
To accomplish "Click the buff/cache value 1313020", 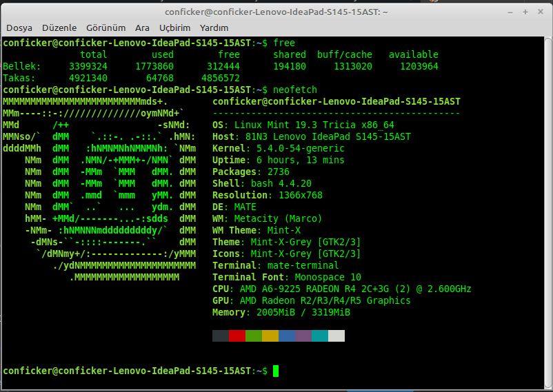I will click(353, 66).
